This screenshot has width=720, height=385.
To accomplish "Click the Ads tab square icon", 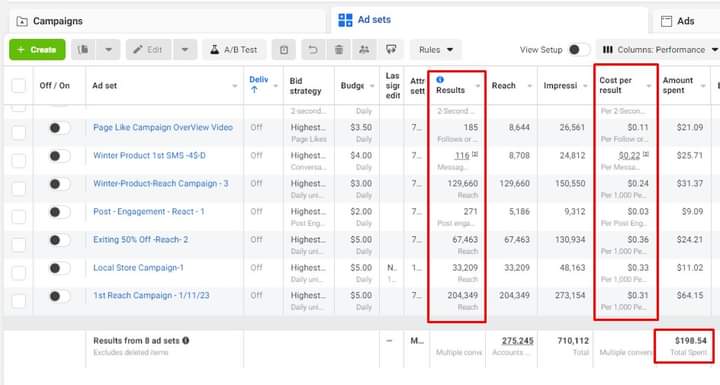I will click(x=666, y=21).
